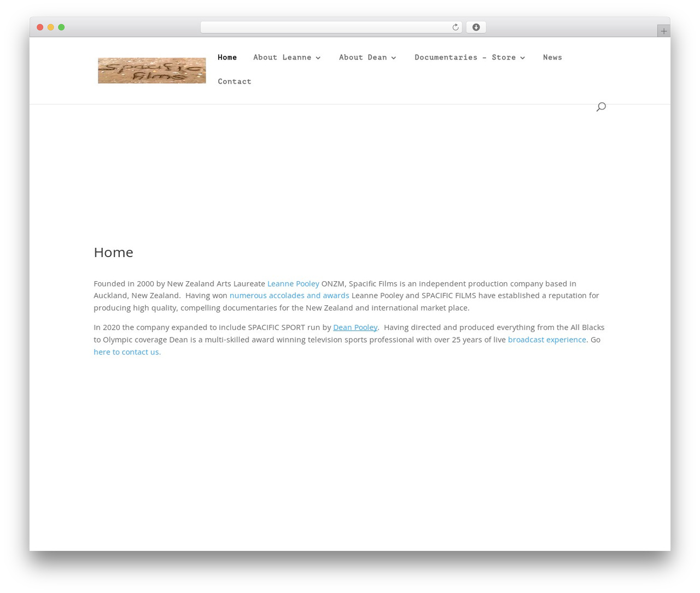Screen dimensions: 700x593
Task: Open the broadcast experience link
Action: coord(547,340)
